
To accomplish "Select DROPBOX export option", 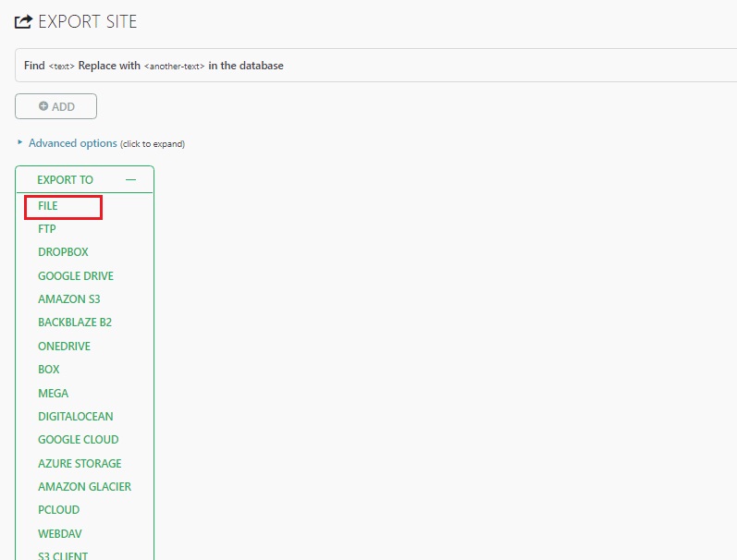I will pyautogui.click(x=63, y=251).
